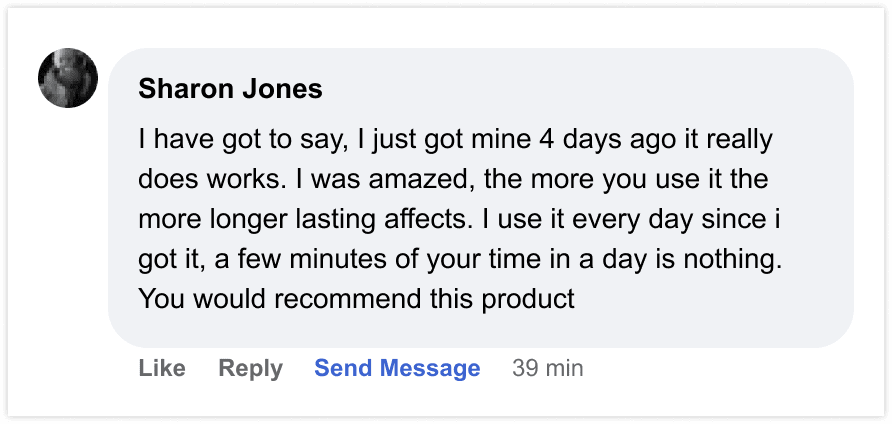Click the 'You would recommend this product' line

point(357,299)
